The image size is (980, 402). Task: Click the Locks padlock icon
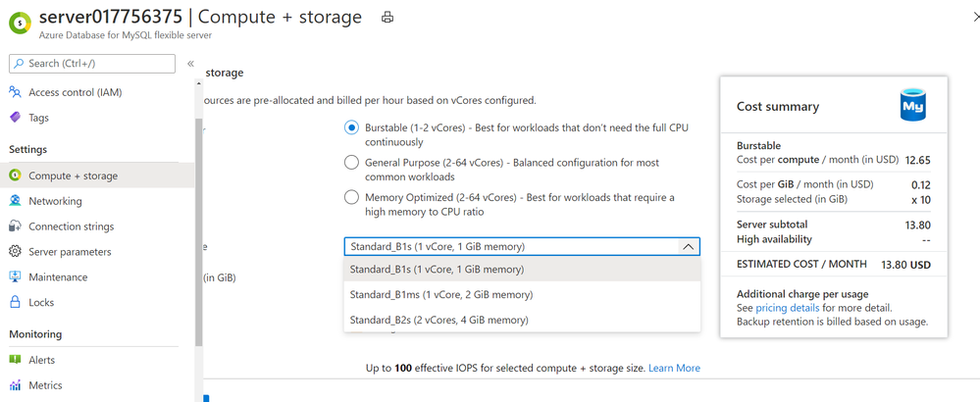pos(16,302)
